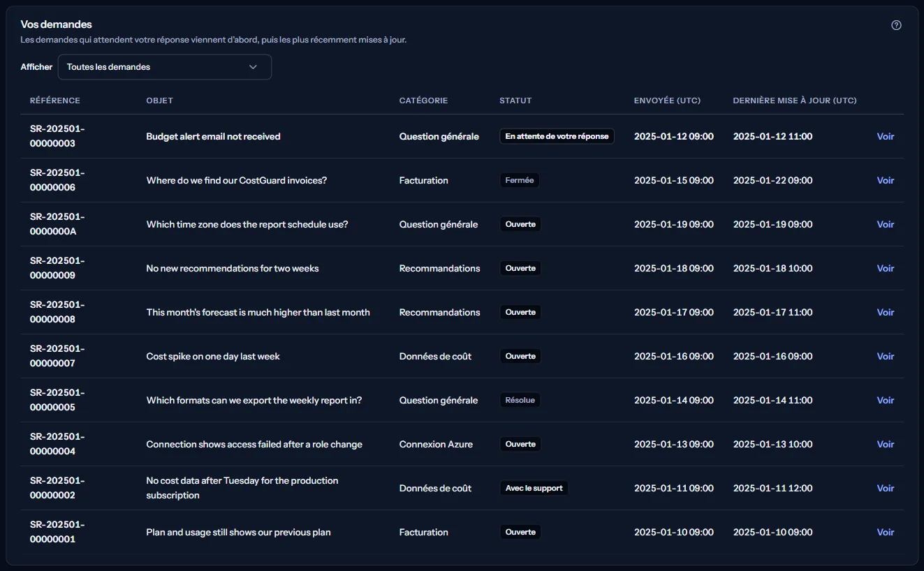Click the RÉFÉRENCE column header
The height and width of the screenshot is (571, 924).
click(x=55, y=101)
